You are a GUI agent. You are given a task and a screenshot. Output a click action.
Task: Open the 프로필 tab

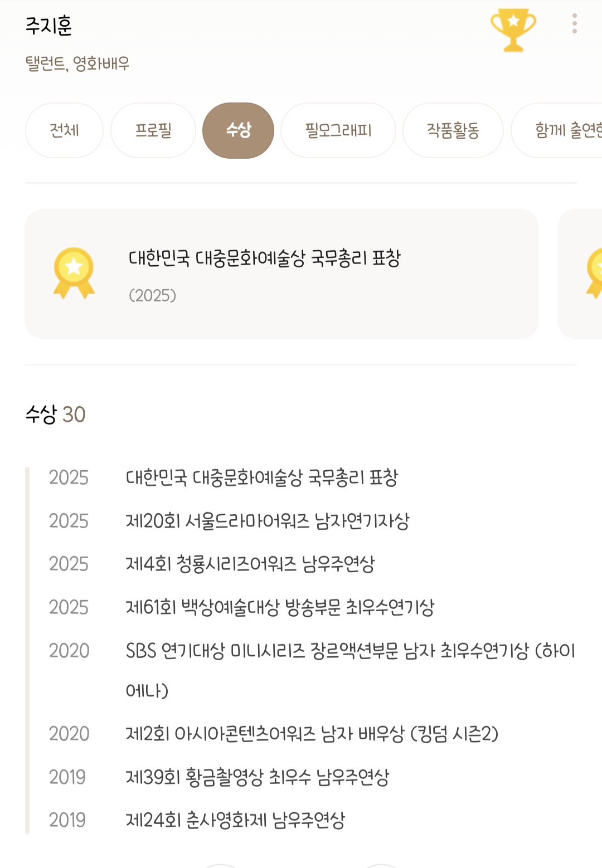153,130
